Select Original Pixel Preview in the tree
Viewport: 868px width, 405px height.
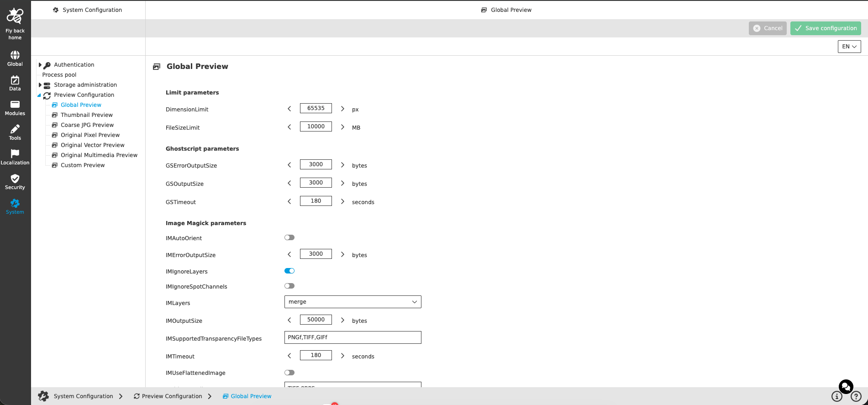pos(90,135)
